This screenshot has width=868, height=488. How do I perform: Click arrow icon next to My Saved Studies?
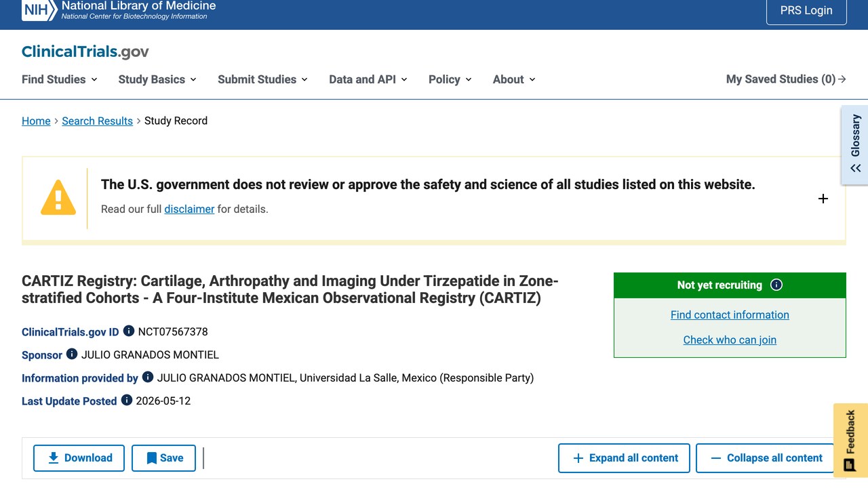842,79
